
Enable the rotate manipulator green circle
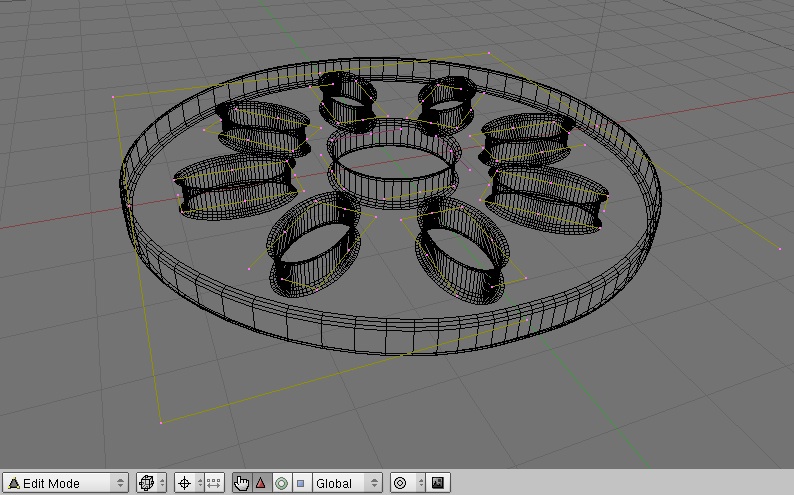[281, 483]
